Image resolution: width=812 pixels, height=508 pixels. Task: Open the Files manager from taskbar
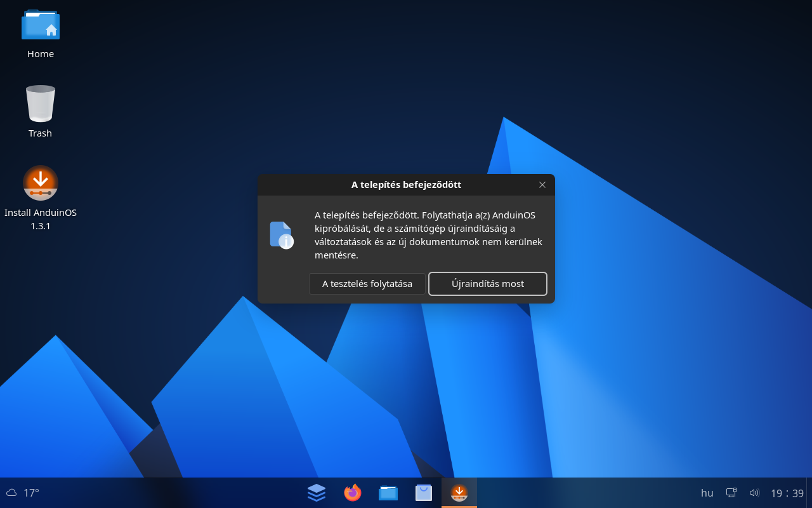[388, 493]
